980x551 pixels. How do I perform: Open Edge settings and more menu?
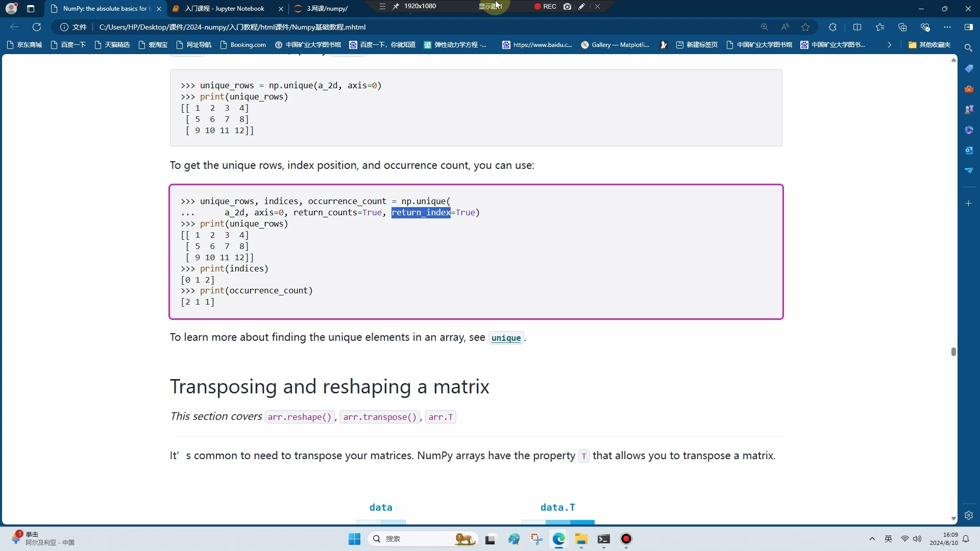point(947,27)
